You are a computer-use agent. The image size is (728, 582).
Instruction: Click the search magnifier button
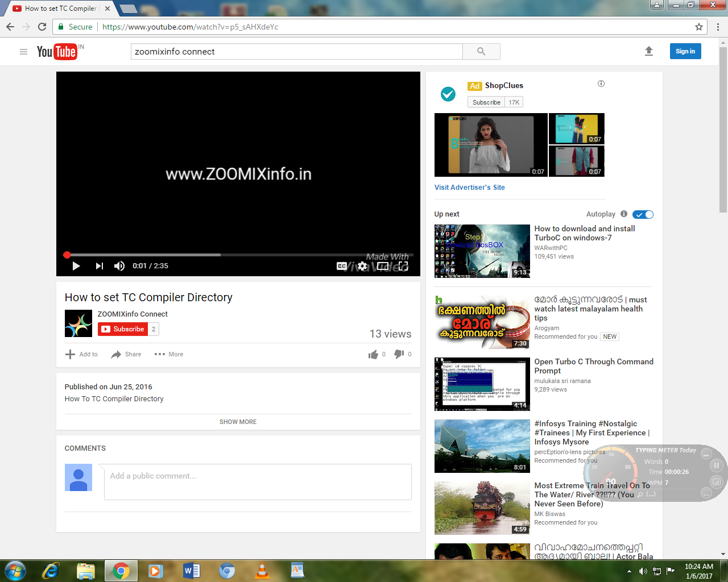pos(481,51)
